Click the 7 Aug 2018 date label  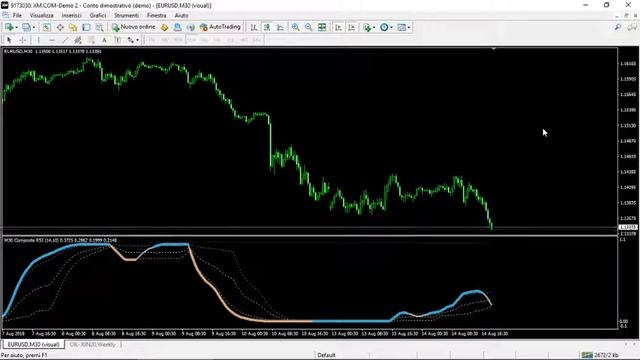point(14,334)
